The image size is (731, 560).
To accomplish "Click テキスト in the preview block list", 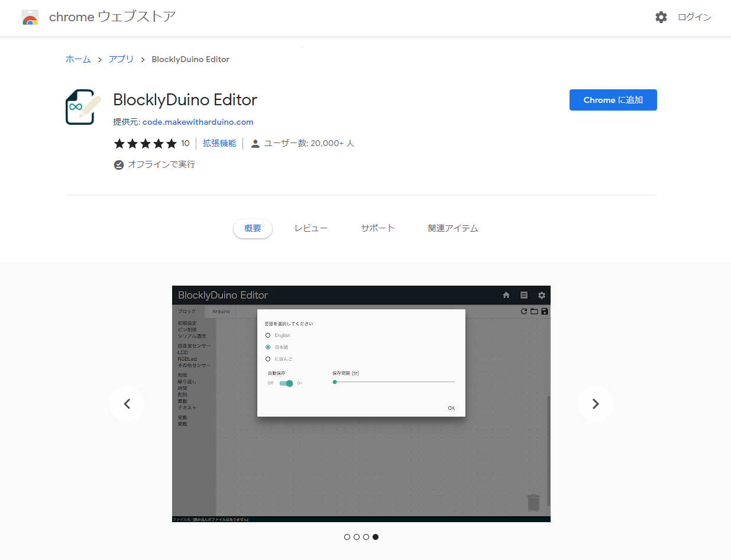I will (187, 407).
